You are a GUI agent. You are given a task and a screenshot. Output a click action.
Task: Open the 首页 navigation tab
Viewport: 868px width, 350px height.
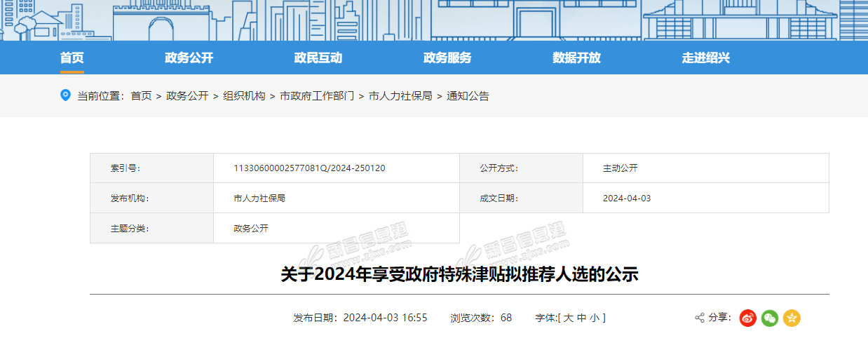tap(72, 58)
